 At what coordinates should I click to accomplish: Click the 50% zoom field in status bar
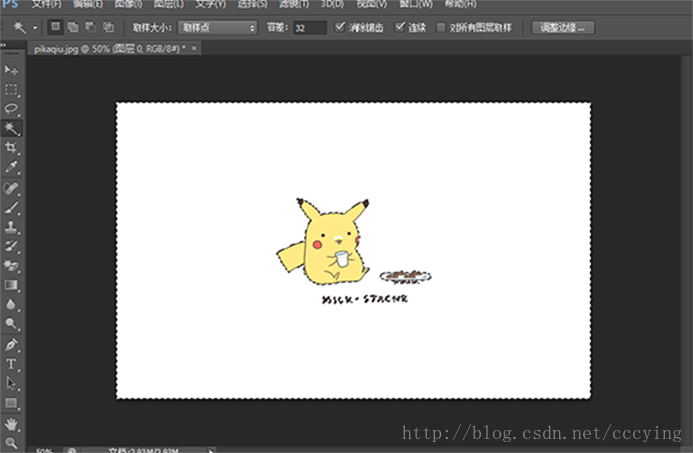[44, 450]
